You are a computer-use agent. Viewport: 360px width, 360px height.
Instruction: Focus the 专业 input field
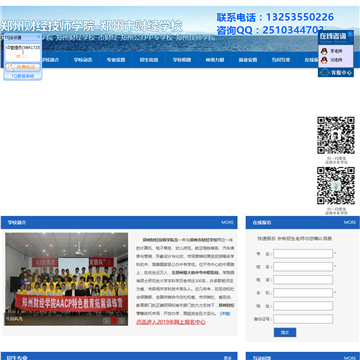[303, 254]
